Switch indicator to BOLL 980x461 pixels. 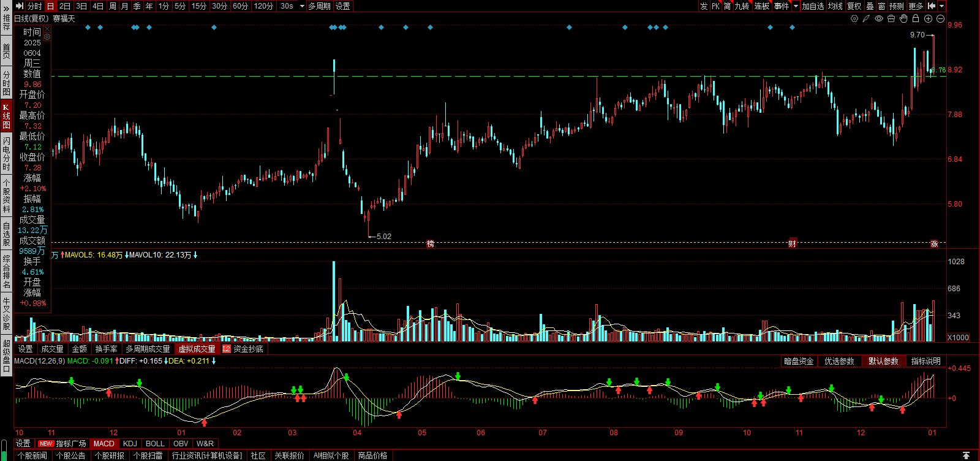(155, 444)
